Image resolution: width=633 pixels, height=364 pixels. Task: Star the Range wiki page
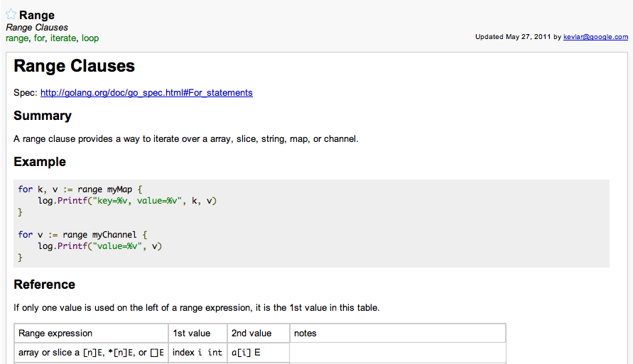(11, 15)
